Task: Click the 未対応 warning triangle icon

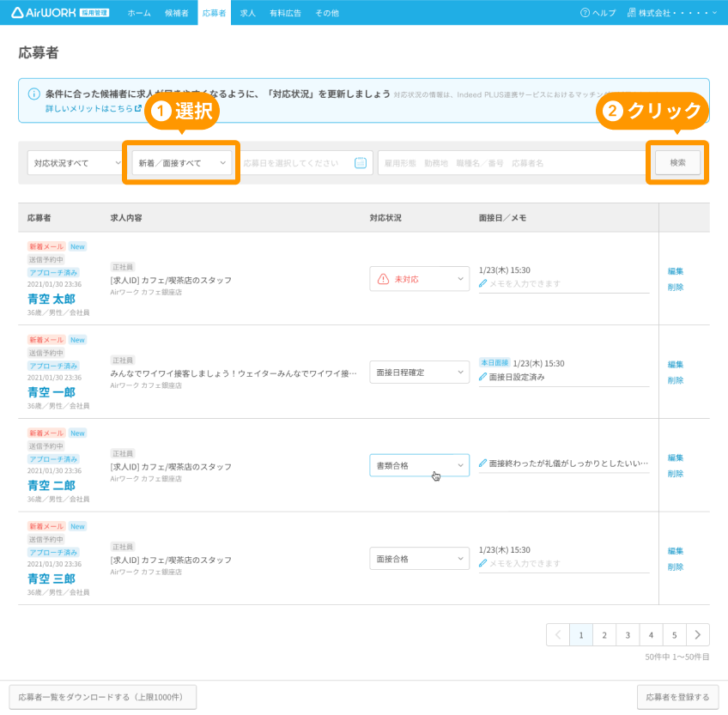Action: pos(383,279)
